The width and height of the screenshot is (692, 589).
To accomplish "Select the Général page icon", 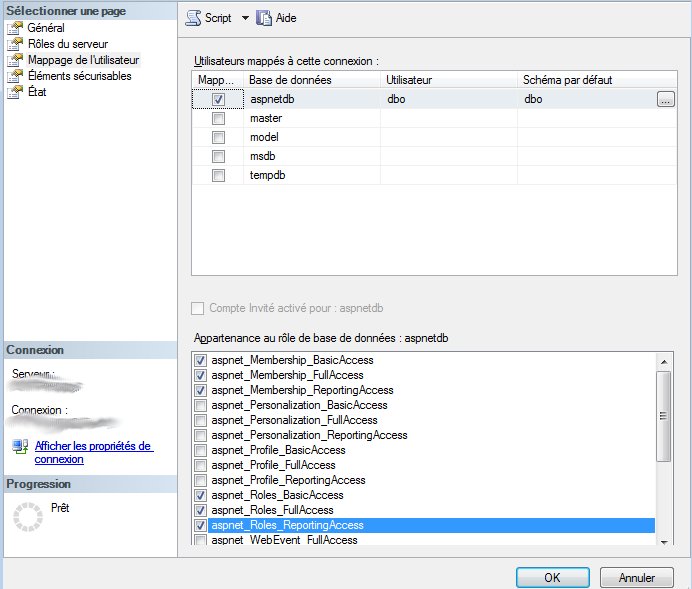I will pyautogui.click(x=15, y=28).
